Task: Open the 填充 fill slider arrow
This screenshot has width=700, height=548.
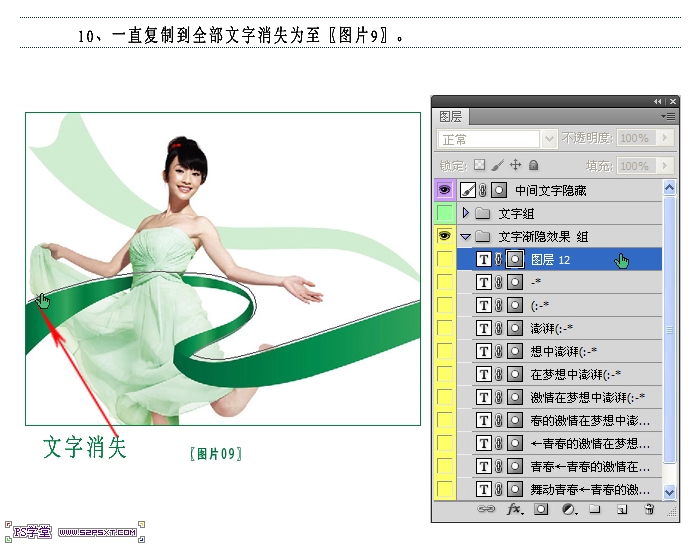Action: pos(665,166)
